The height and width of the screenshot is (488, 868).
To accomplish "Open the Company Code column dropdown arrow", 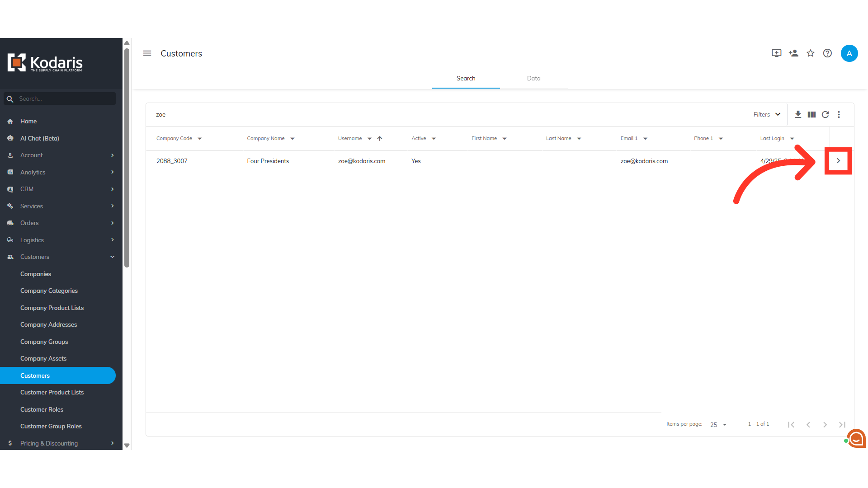I will [200, 139].
